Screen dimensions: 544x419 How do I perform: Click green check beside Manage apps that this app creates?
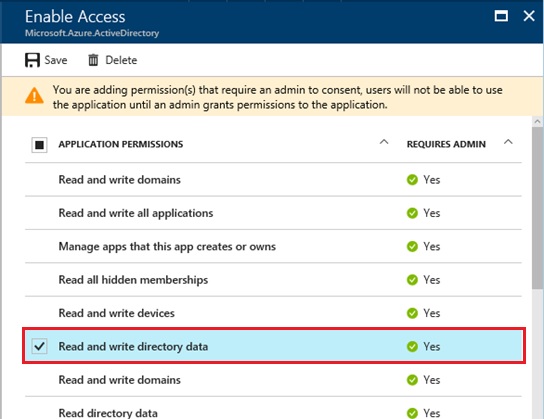pyautogui.click(x=412, y=247)
